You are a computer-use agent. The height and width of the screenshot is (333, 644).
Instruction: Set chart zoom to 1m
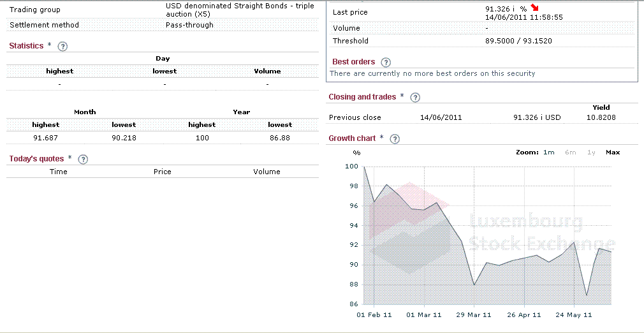(549, 152)
